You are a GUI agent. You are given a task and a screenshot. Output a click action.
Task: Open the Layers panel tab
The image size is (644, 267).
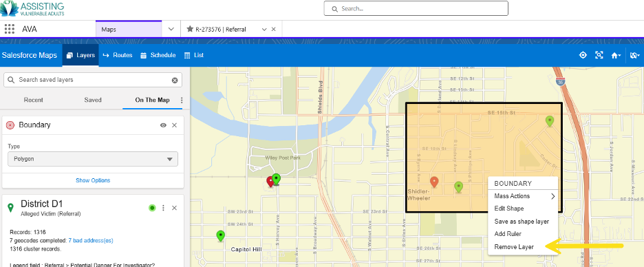pos(80,55)
